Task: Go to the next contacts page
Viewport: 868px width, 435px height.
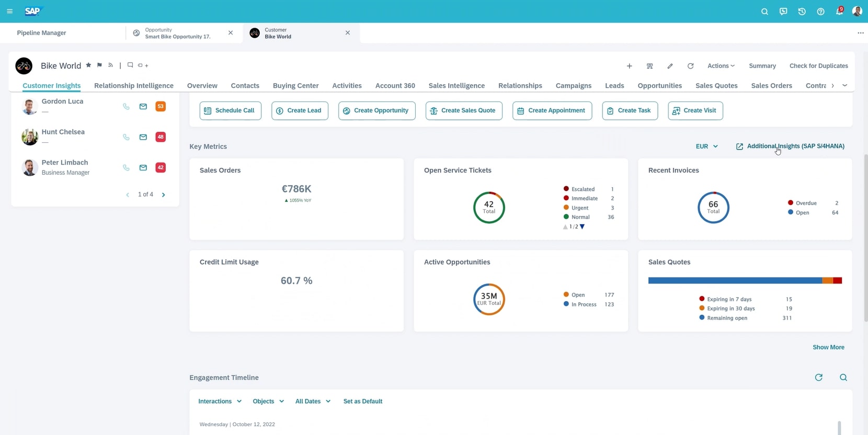Action: click(164, 195)
